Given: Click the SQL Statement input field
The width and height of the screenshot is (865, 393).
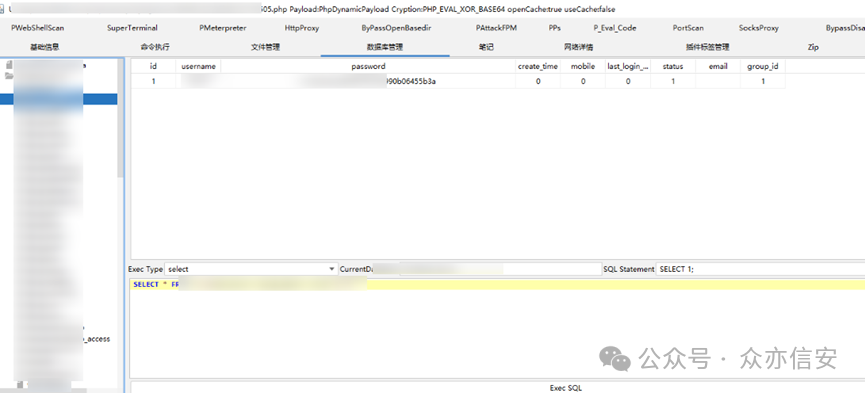Looking at the screenshot, I should pyautogui.click(x=761, y=269).
